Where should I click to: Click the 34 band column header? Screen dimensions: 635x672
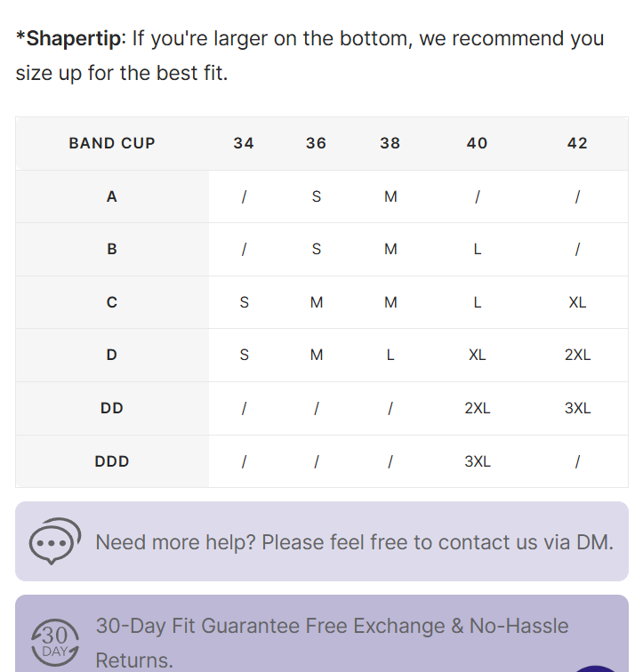pos(244,143)
